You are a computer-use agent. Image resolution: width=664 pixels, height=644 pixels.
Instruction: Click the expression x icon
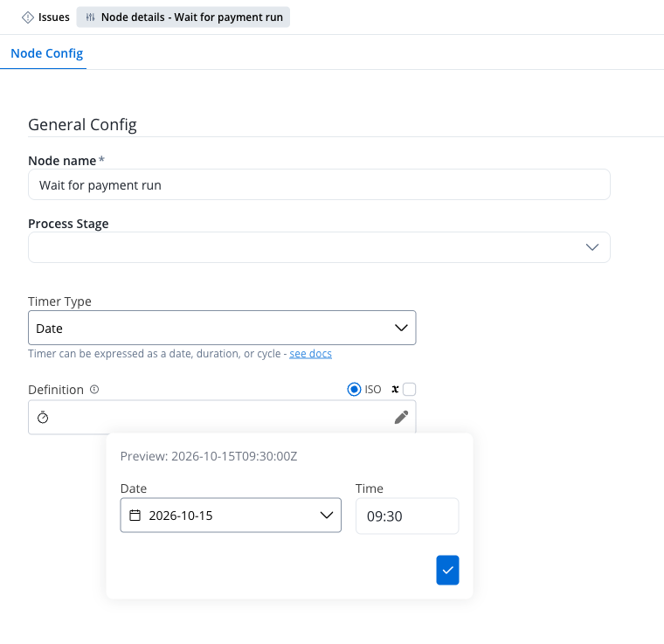395,389
